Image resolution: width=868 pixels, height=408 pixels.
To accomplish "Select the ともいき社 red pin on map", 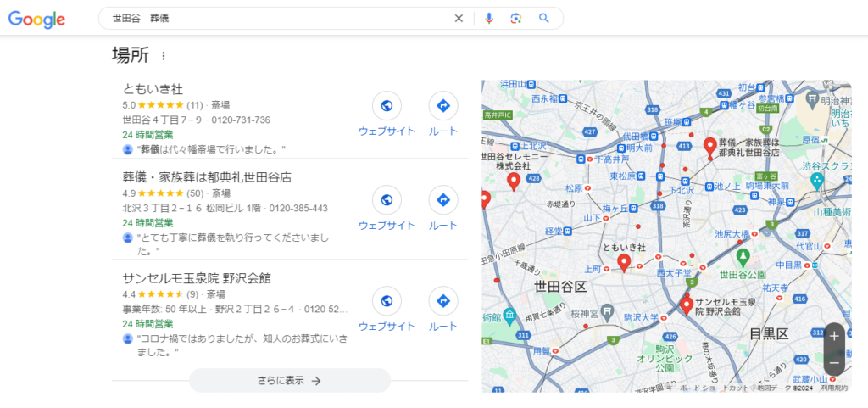I will [624, 263].
